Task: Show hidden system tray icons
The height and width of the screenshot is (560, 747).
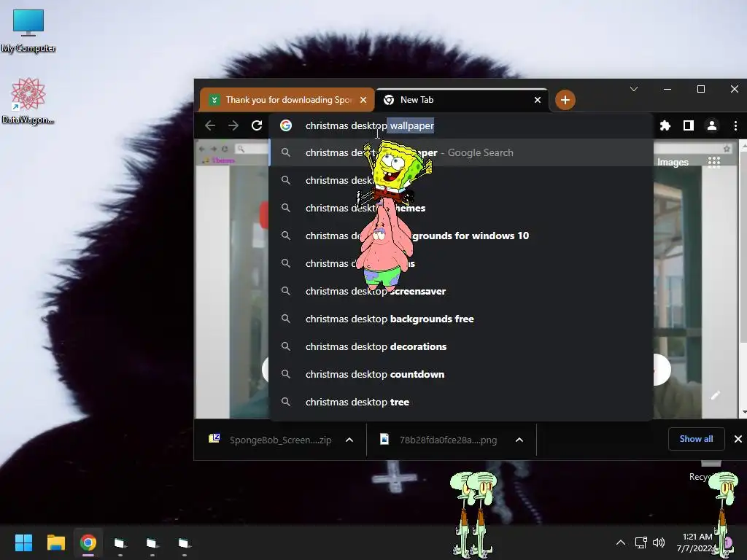Action: (621, 542)
